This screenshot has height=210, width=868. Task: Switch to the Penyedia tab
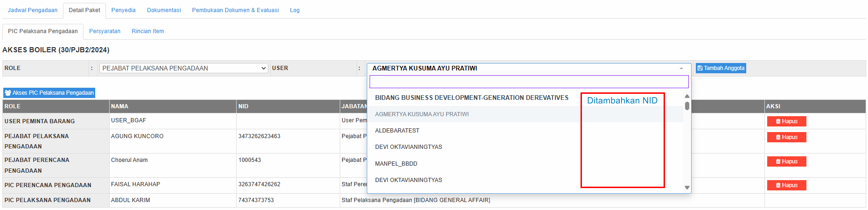123,10
